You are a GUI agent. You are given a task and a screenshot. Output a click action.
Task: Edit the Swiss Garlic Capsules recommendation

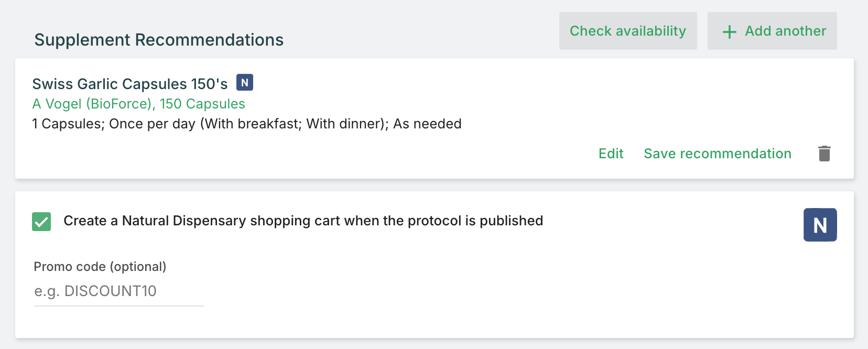(x=611, y=154)
